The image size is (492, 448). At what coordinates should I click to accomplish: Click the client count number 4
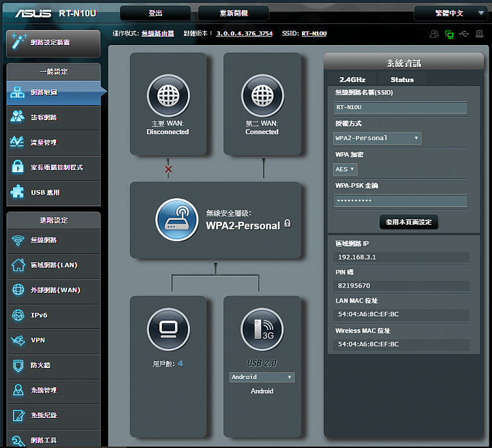coord(180,364)
